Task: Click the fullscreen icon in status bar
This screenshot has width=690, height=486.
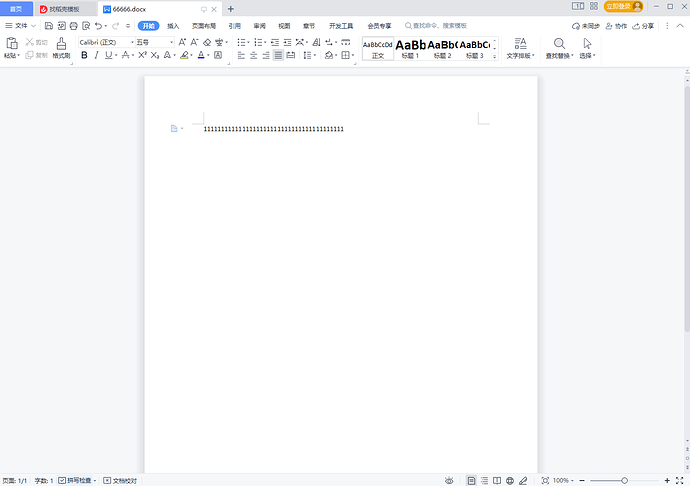Action: [x=679, y=480]
